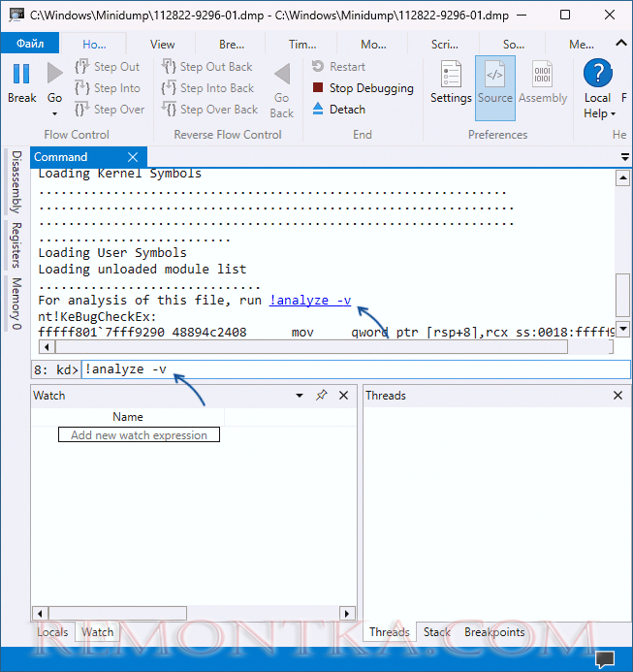Viewport: 633px width, 672px height.
Task: Stop Debugging via the red square
Action: tap(318, 87)
